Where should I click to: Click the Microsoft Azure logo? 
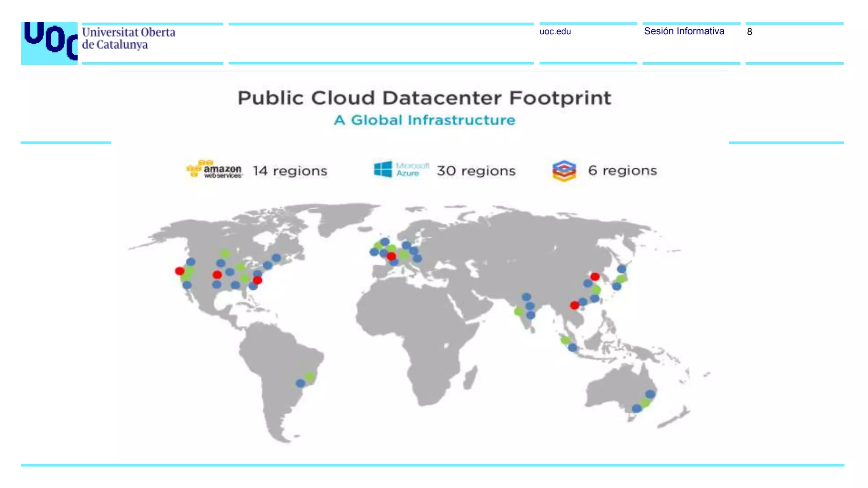pos(401,169)
